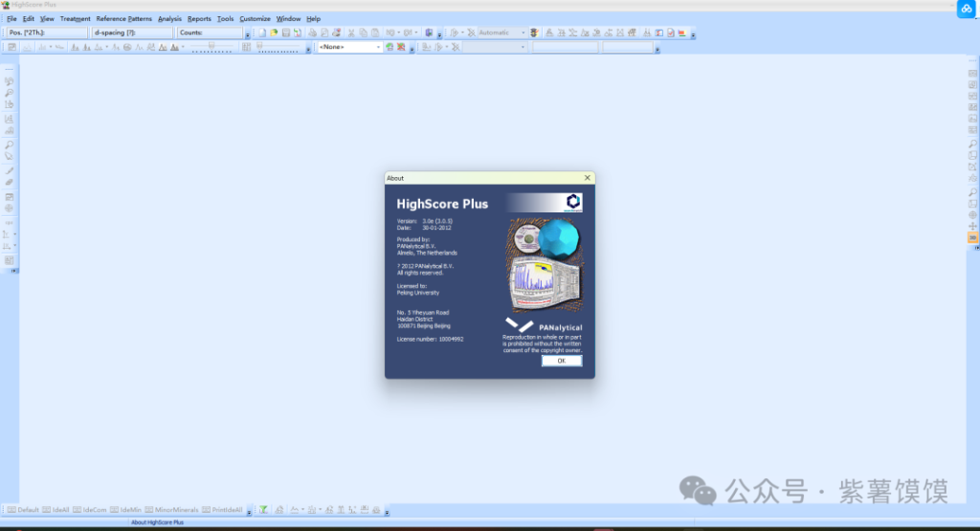Click the cloud icon at top-right corner
The image size is (980, 531).
[966, 9]
